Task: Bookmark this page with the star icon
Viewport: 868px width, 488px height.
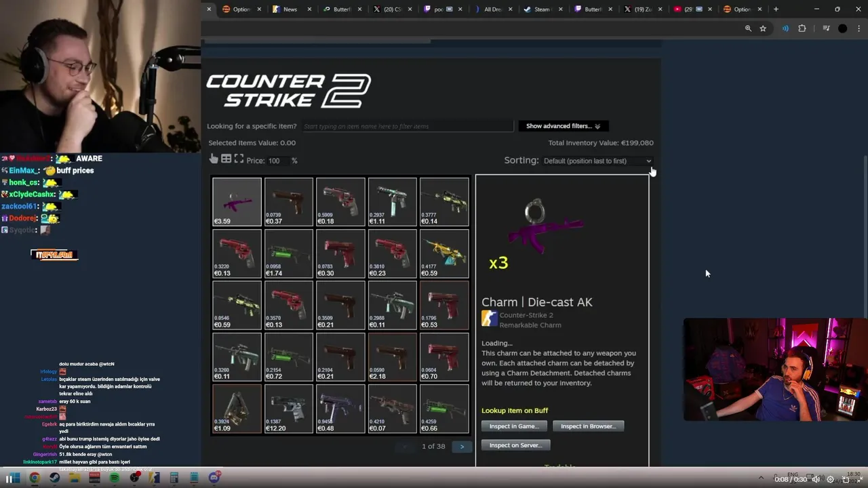Action: click(x=763, y=28)
